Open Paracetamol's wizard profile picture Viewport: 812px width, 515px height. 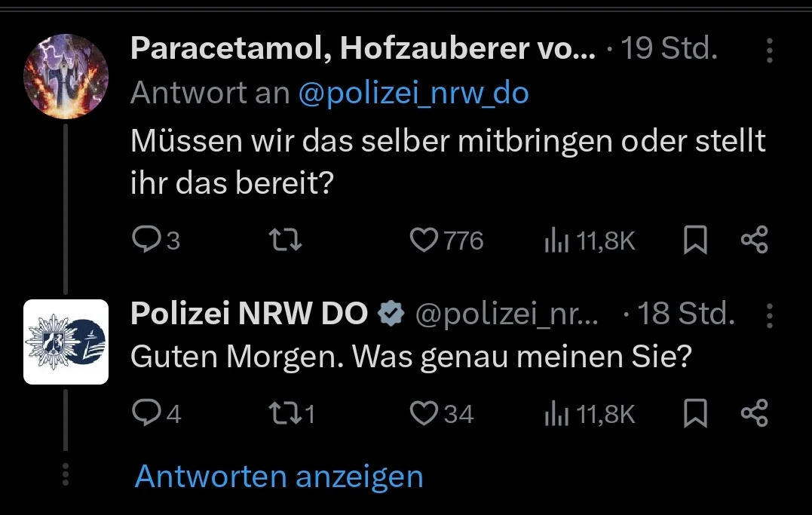click(x=66, y=76)
